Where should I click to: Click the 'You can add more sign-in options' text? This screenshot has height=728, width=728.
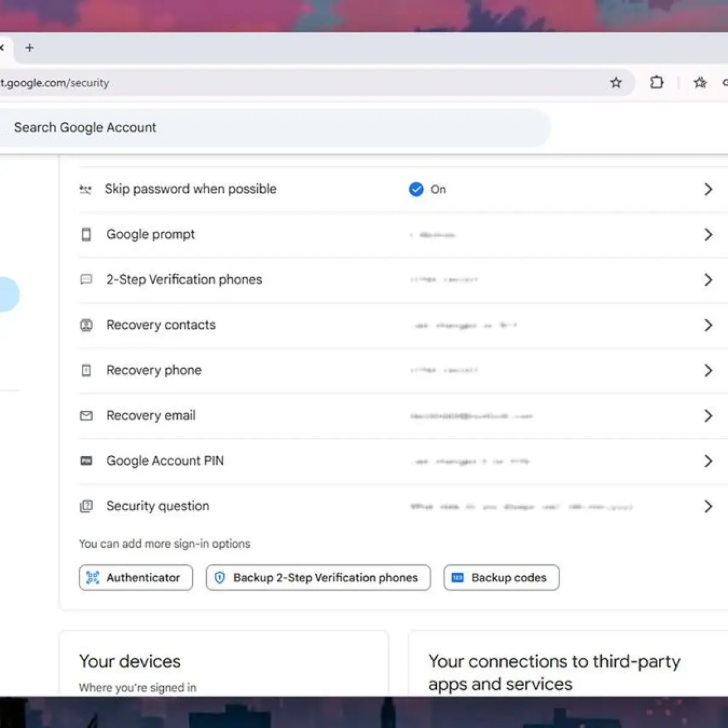point(164,544)
